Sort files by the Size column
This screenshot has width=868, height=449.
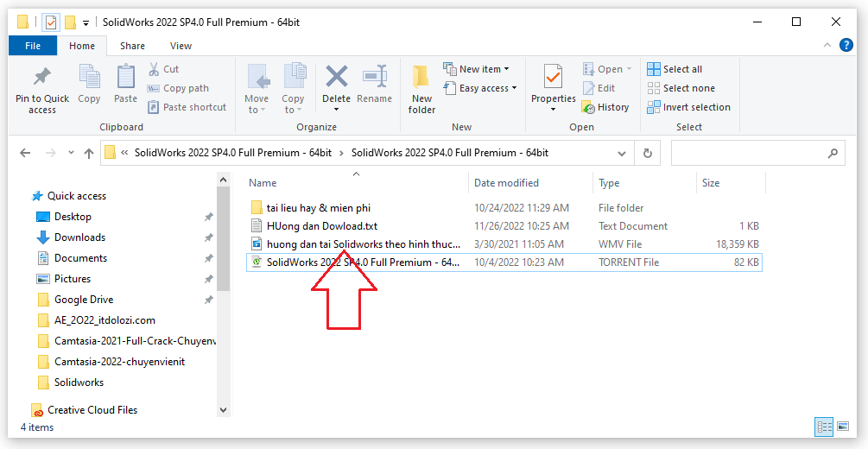(711, 183)
